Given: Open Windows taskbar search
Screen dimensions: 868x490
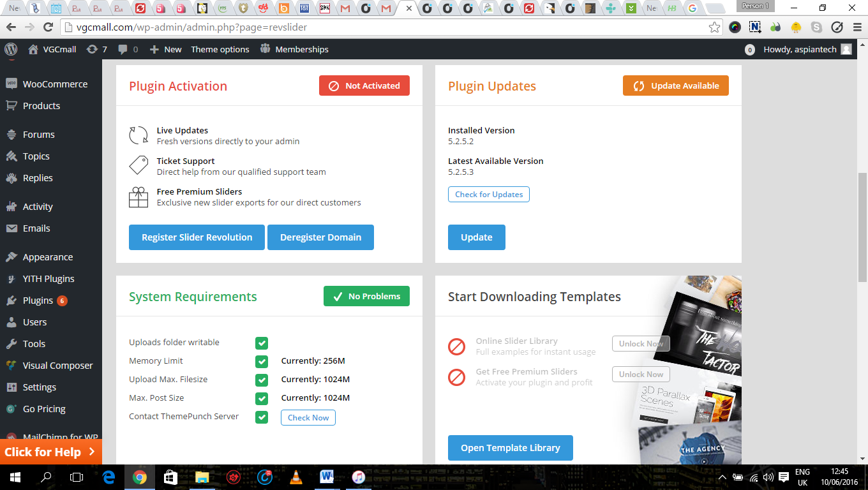Looking at the screenshot, I should click(x=46, y=477).
